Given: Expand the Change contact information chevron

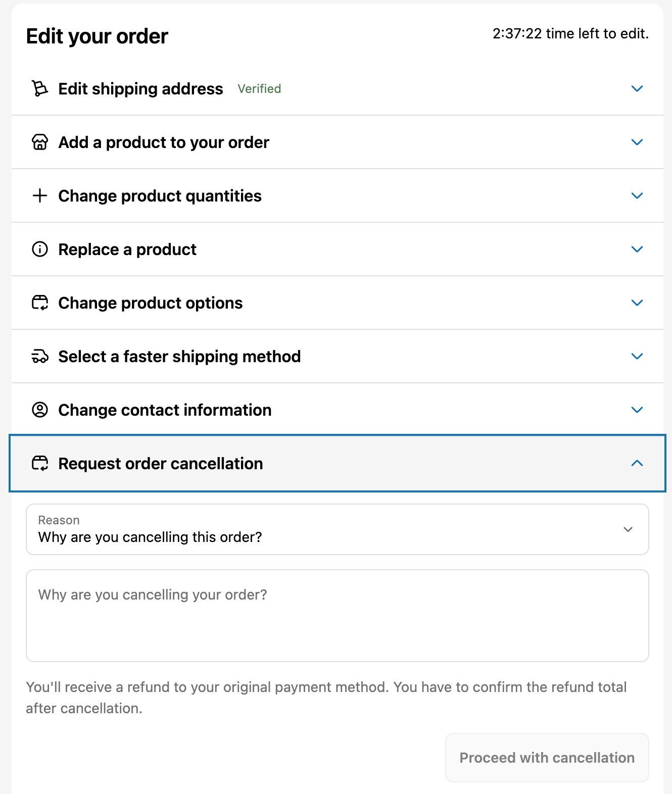Looking at the screenshot, I should [x=637, y=410].
